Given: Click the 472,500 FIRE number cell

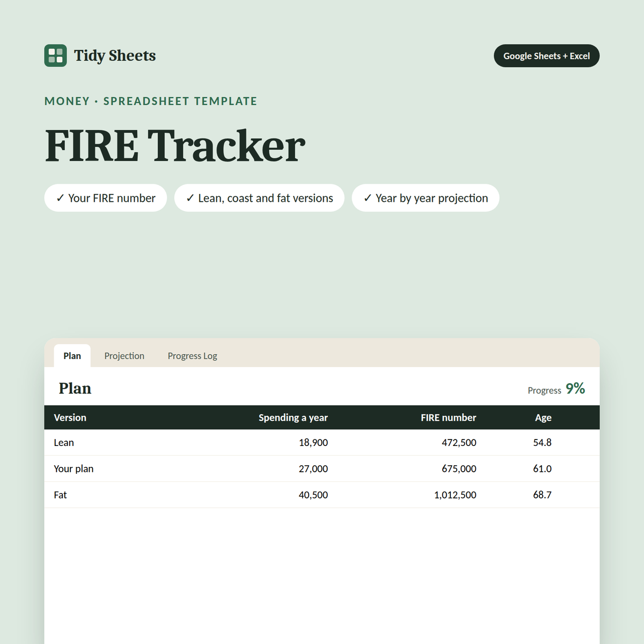Looking at the screenshot, I should tap(459, 443).
